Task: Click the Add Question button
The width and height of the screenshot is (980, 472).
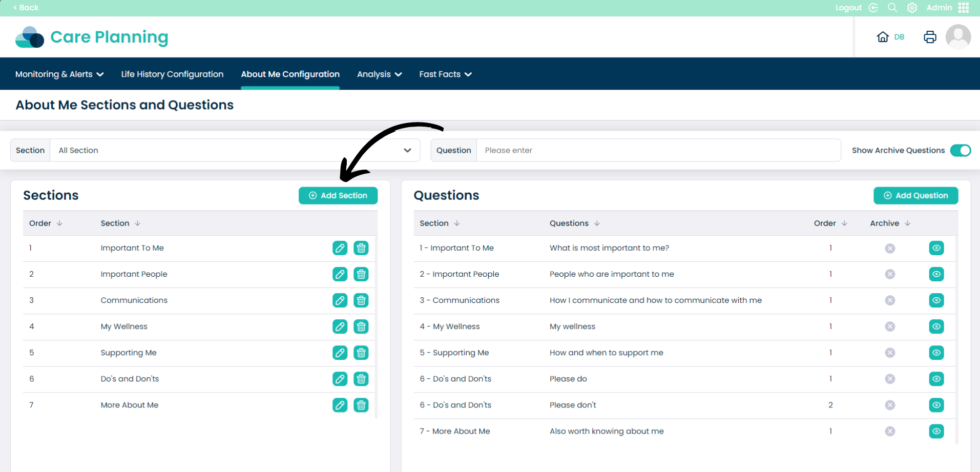Action: pos(915,195)
